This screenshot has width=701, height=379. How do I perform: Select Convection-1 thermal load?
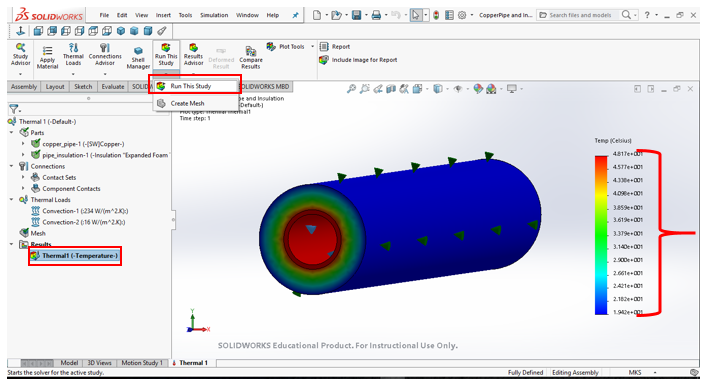[x=80, y=211]
